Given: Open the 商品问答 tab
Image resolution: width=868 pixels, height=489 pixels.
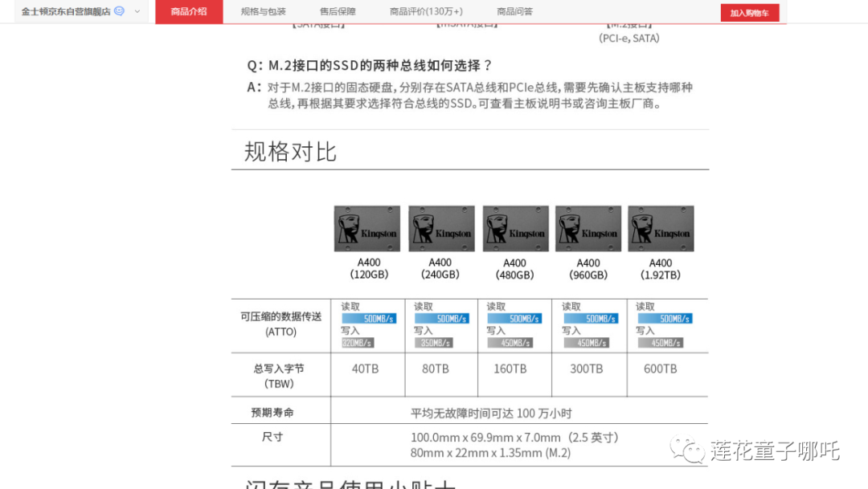Looking at the screenshot, I should pyautogui.click(x=514, y=11).
